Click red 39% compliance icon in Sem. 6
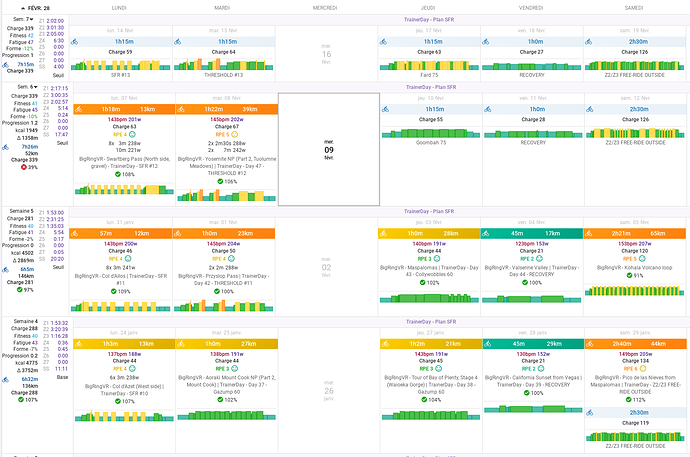 pyautogui.click(x=24, y=167)
